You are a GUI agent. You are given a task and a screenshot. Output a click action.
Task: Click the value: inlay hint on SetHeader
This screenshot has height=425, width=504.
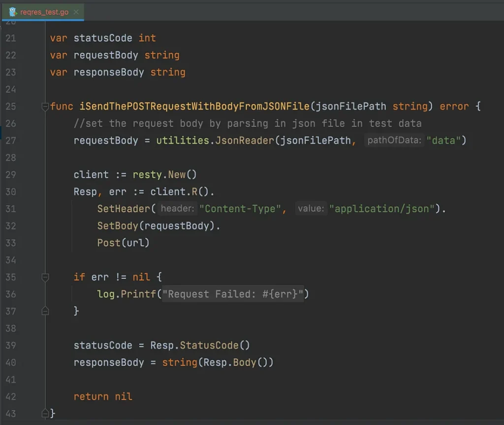click(311, 209)
